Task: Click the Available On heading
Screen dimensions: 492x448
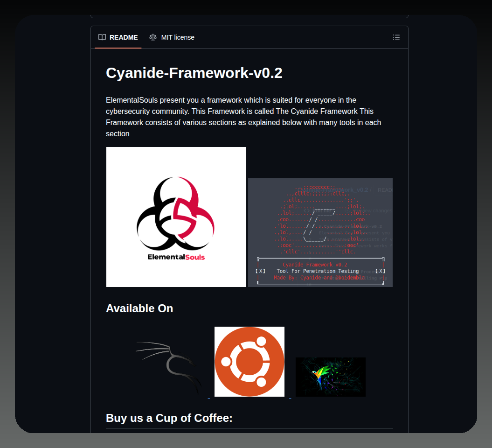Action: coord(139,308)
